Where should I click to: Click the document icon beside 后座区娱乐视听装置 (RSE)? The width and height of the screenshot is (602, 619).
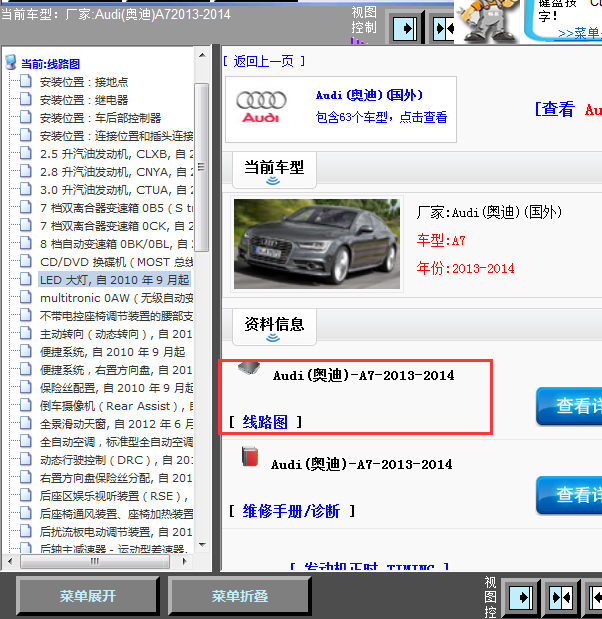click(26, 495)
